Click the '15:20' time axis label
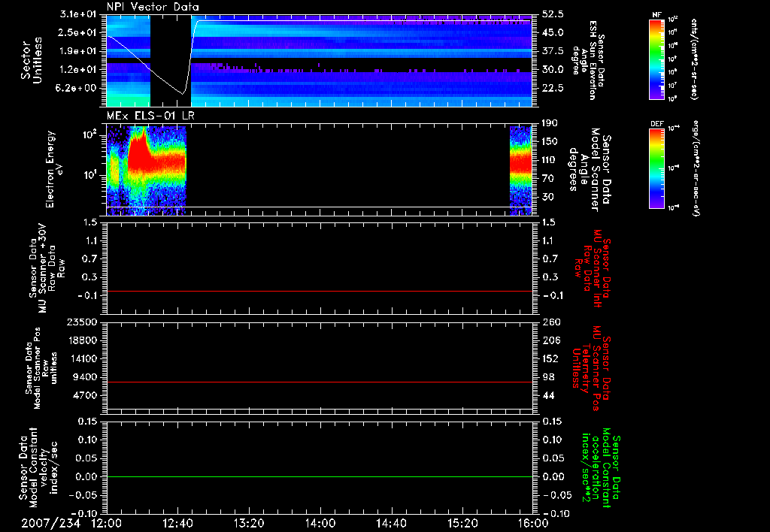The width and height of the screenshot is (770, 532). point(462,523)
